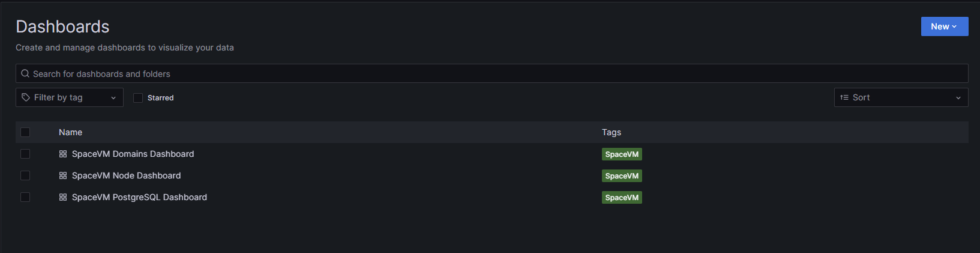Click the sort order icon in Sort box
Image resolution: width=980 pixels, height=253 pixels.
[x=844, y=97]
